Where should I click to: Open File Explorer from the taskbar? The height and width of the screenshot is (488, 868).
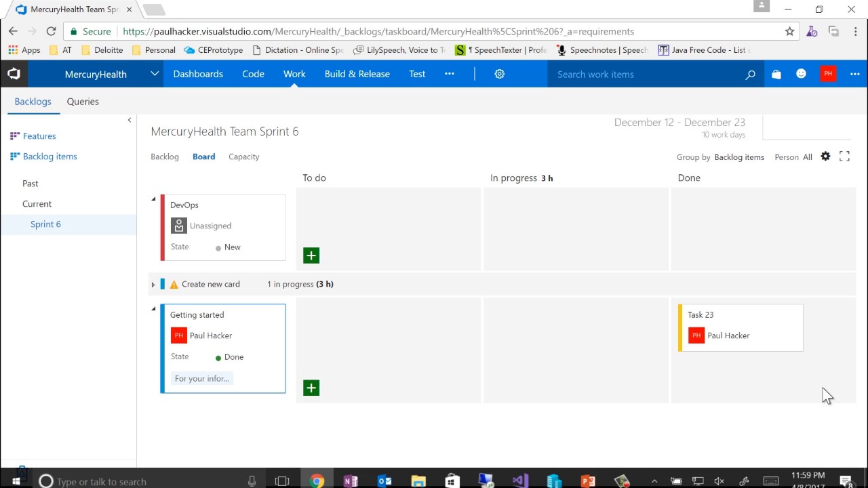418,481
